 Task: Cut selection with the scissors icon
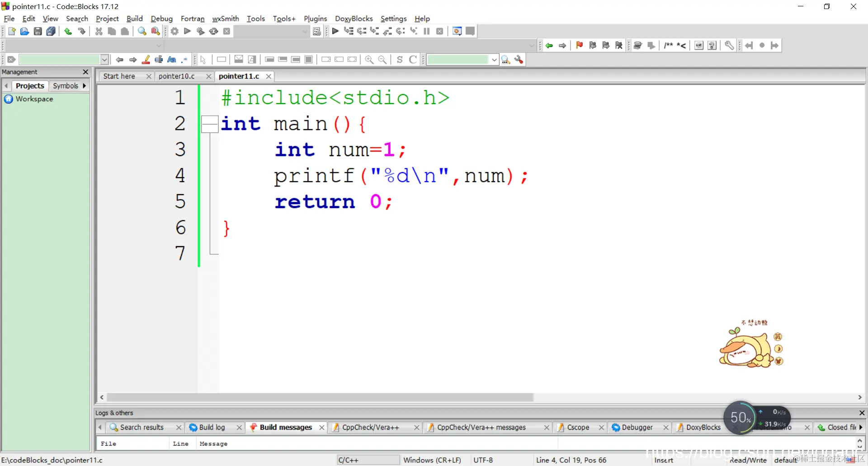pyautogui.click(x=99, y=31)
